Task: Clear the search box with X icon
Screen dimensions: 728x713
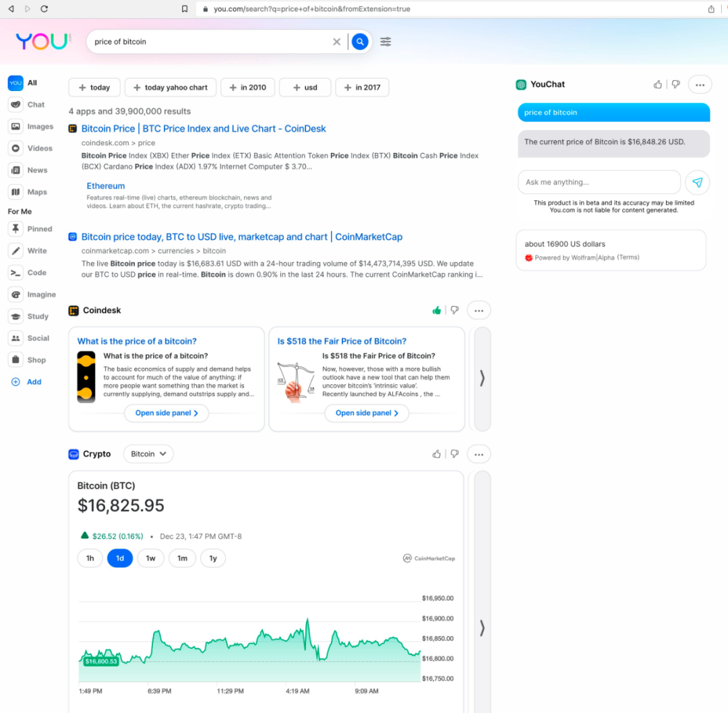Action: click(336, 42)
